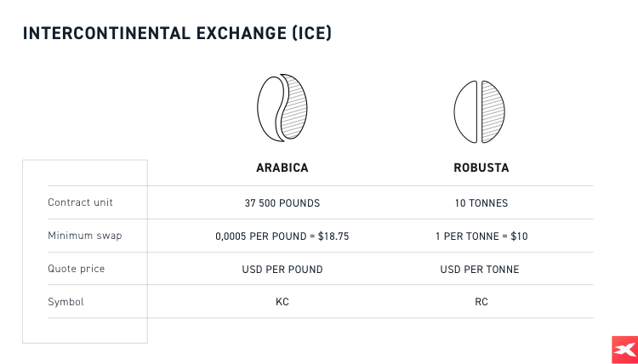The image size is (638, 364).
Task: Click the Symbol row label
Action: click(x=66, y=302)
